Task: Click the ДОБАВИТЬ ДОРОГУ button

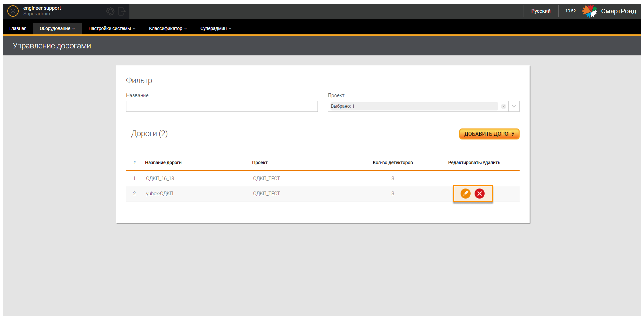Action: (x=489, y=134)
